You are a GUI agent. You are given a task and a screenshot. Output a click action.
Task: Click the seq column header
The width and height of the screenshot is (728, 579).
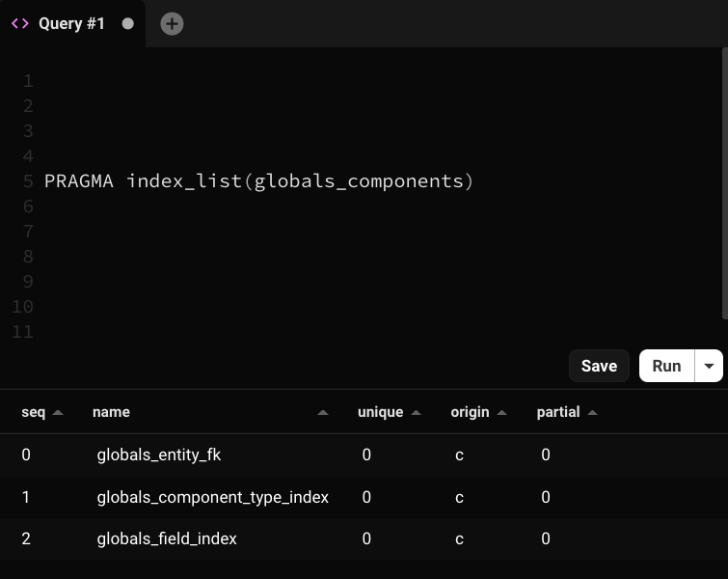(34, 412)
